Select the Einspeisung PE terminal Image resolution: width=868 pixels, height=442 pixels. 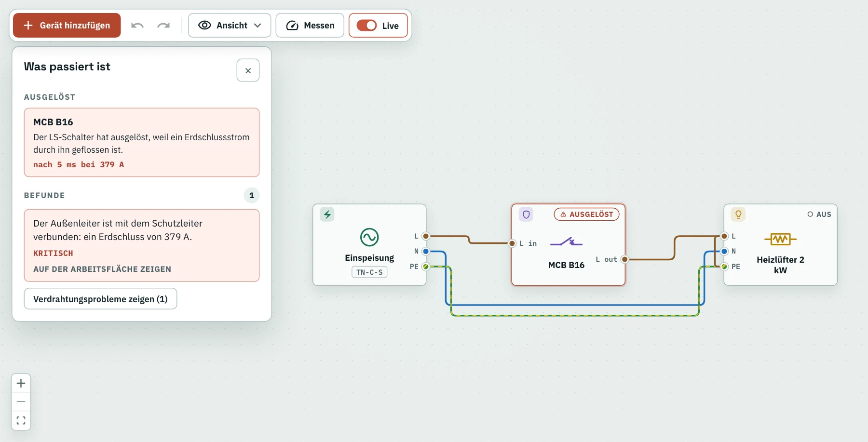point(425,267)
